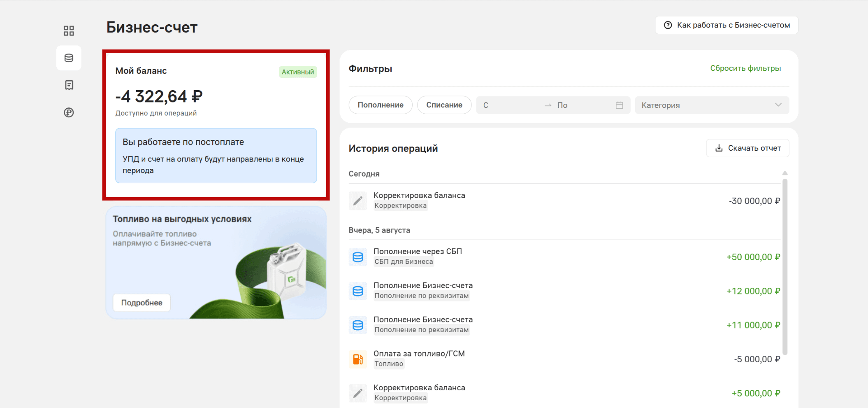868x408 pixels.
Task: Click Сбросить фильтры link
Action: (745, 68)
